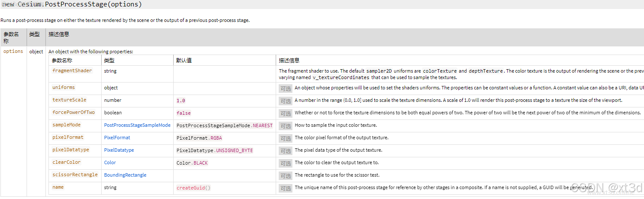
Task: Click the outer table 描述信息 header
Action: pos(59,34)
